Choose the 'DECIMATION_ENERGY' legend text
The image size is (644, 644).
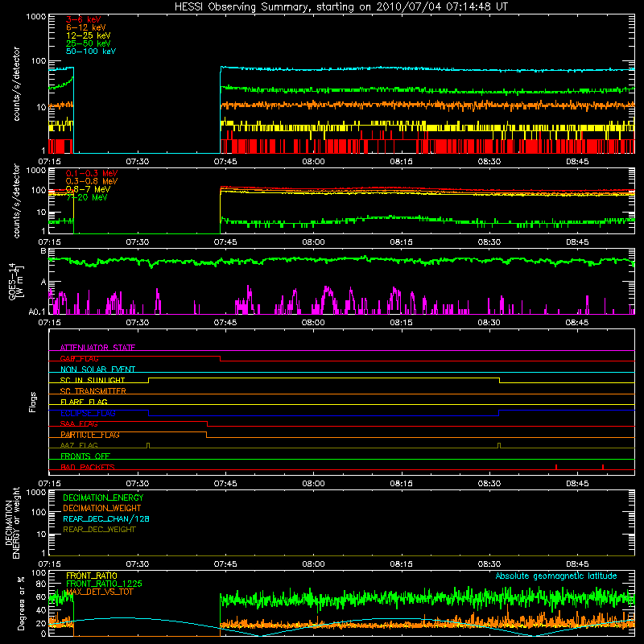(x=103, y=497)
